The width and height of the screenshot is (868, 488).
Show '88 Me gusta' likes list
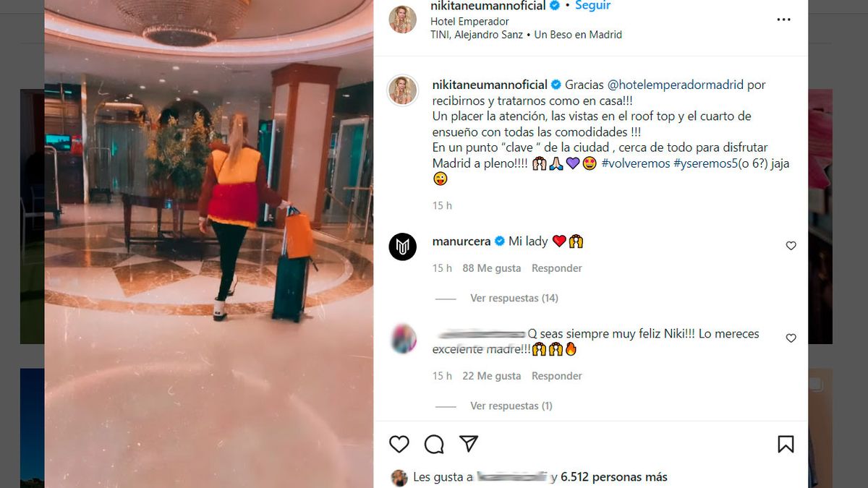pos(491,268)
